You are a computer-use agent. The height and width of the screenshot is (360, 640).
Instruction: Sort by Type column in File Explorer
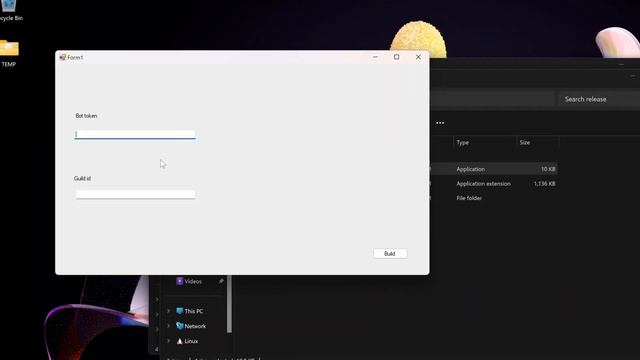pos(484,142)
